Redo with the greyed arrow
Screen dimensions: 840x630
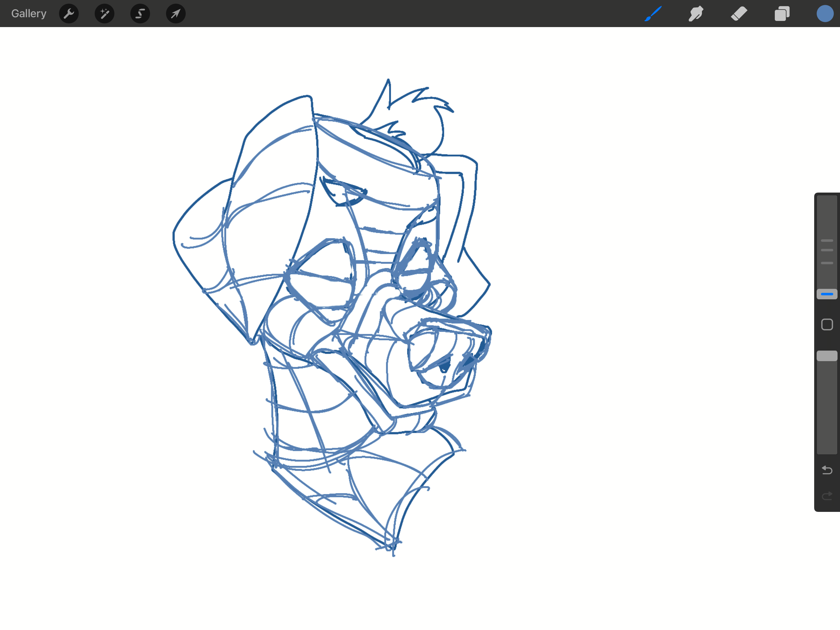coord(827,496)
